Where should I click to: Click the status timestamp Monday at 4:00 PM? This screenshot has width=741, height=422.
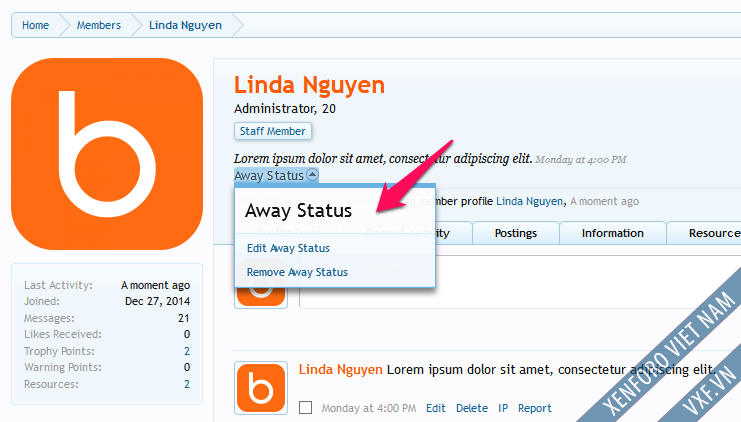(x=581, y=160)
